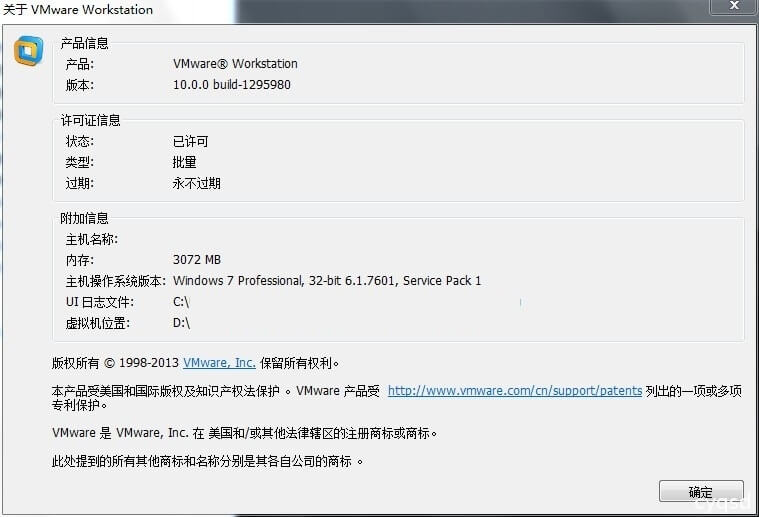Click the license type value 批量
The height and width of the screenshot is (517, 759).
(184, 162)
